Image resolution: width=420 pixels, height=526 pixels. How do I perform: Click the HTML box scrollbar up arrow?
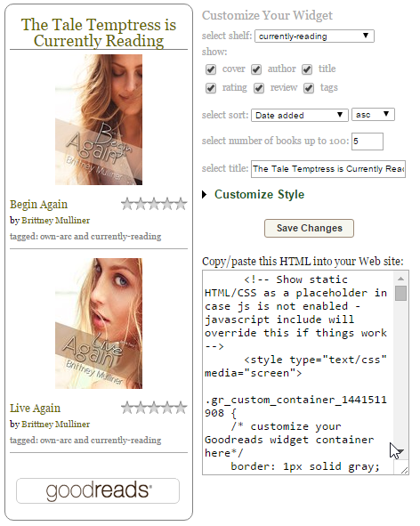pos(401,279)
